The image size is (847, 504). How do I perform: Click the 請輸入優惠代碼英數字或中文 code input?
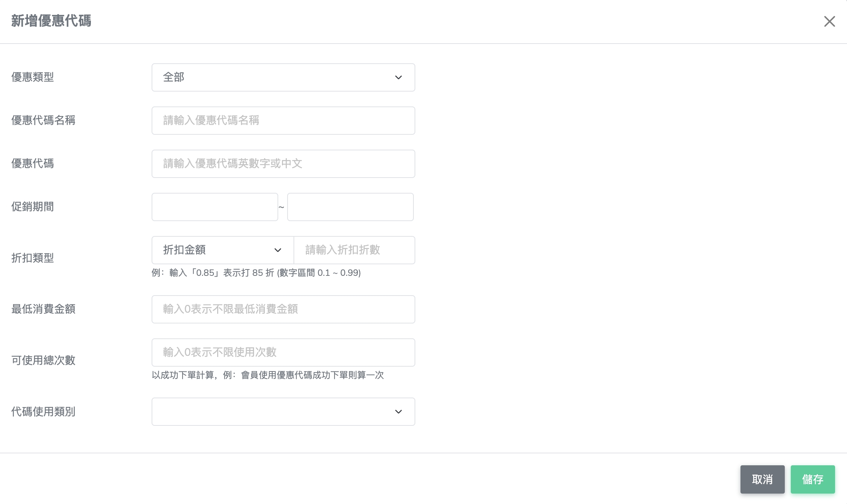(283, 164)
